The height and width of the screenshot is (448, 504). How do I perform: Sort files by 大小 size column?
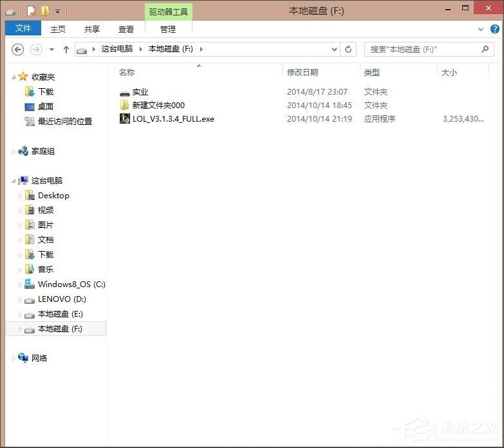[x=449, y=73]
